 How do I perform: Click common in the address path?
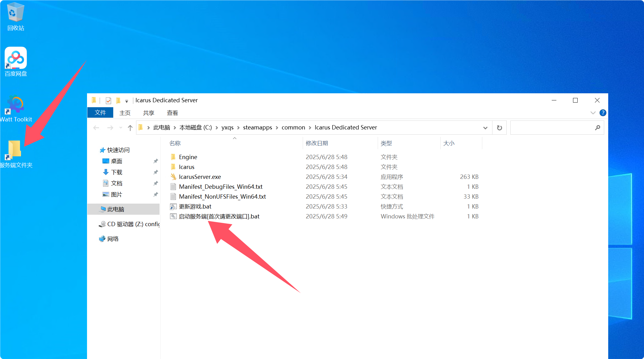click(293, 128)
